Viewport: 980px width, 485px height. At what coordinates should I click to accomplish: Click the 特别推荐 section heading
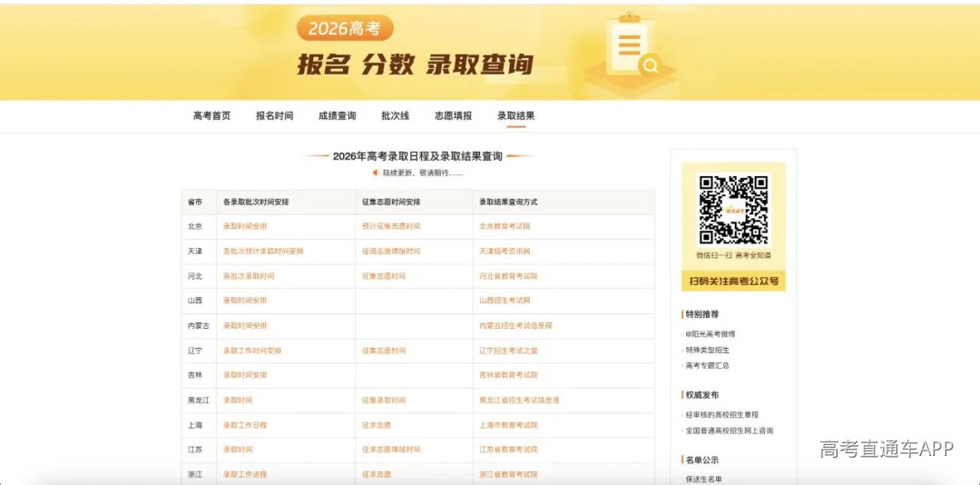[x=701, y=314]
